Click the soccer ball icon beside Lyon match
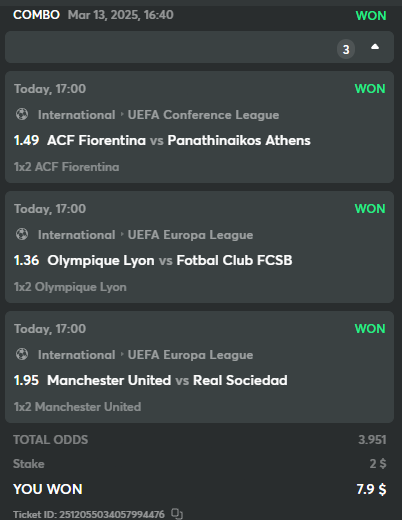This screenshot has height=520, width=402. click(x=22, y=234)
